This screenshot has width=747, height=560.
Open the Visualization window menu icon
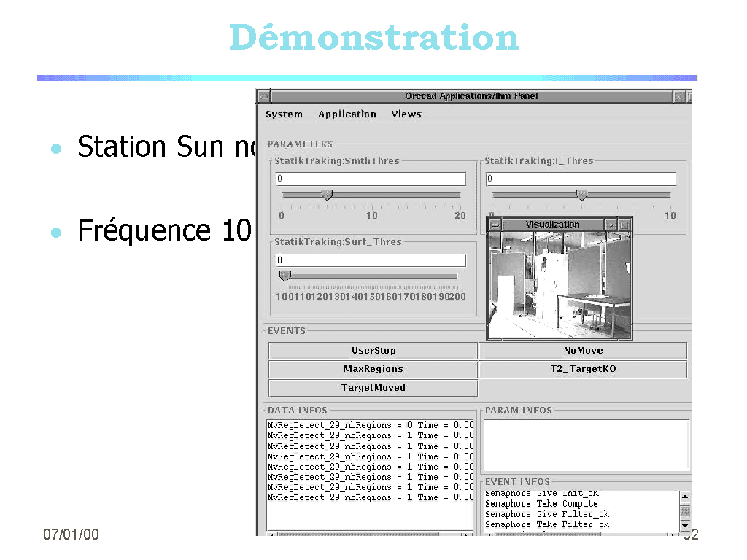click(495, 225)
